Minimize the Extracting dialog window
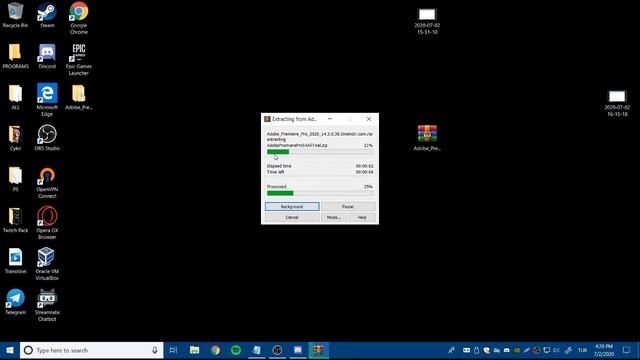This screenshot has height=360, width=640. pos(330,119)
